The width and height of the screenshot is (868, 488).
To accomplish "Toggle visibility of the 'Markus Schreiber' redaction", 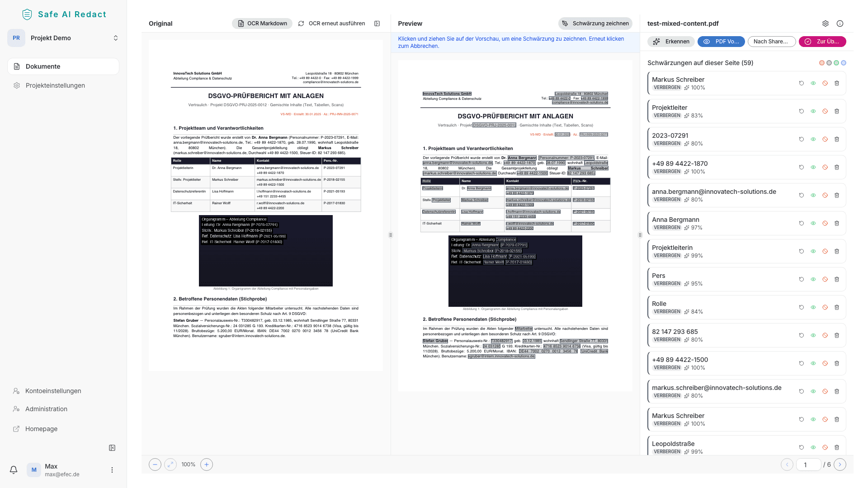I will [813, 83].
